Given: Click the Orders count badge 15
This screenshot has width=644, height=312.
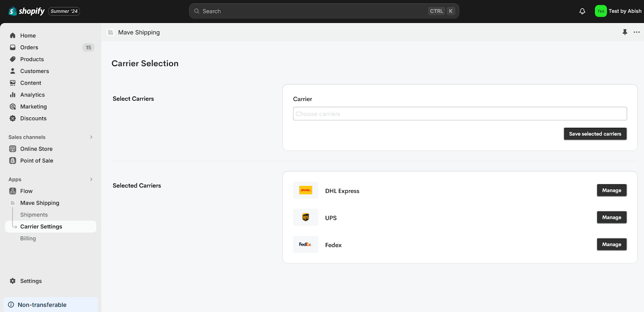Looking at the screenshot, I should click(x=89, y=48).
